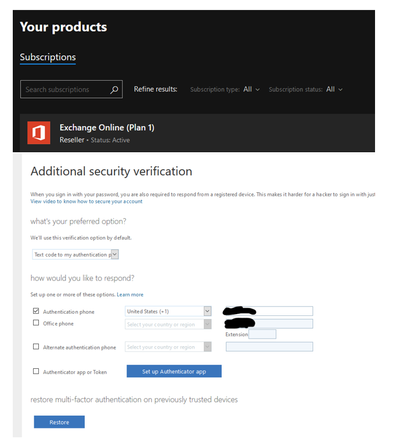Click the Restore button
The image size is (400, 438).
[59, 422]
